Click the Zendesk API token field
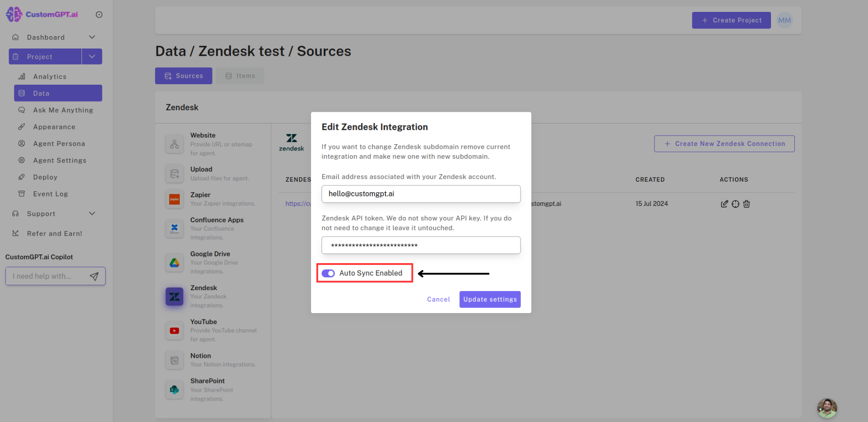This screenshot has width=868, height=422. [x=421, y=245]
